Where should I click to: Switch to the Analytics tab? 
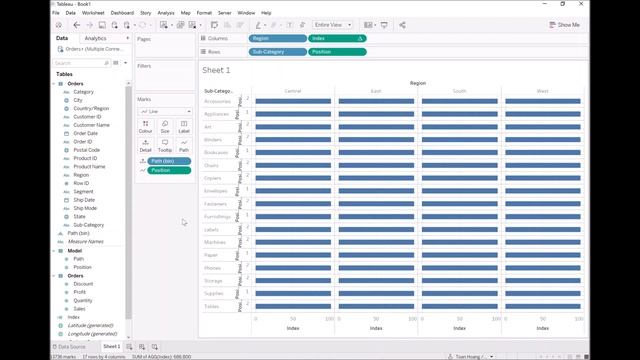(x=96, y=38)
